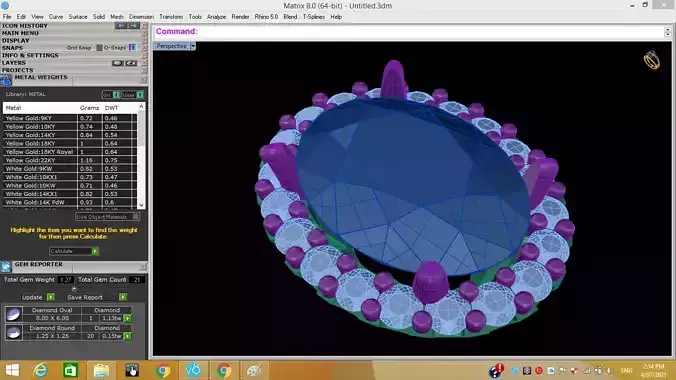Click metal list scroll down arrow
The image size is (676, 380).
141,205
